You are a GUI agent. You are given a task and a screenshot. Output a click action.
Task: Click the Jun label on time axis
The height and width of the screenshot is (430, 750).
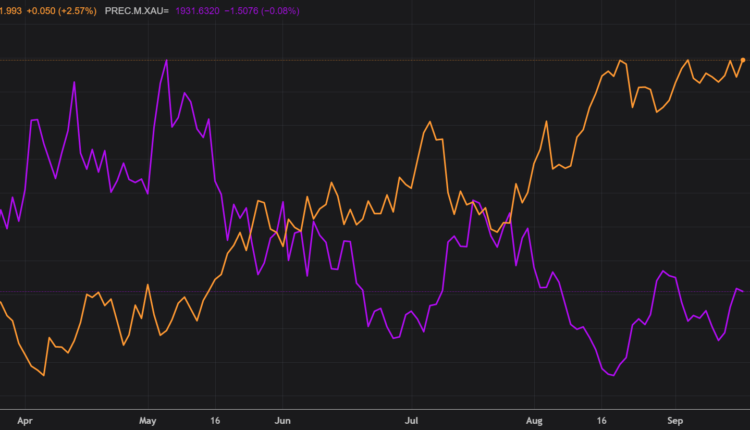283,423
